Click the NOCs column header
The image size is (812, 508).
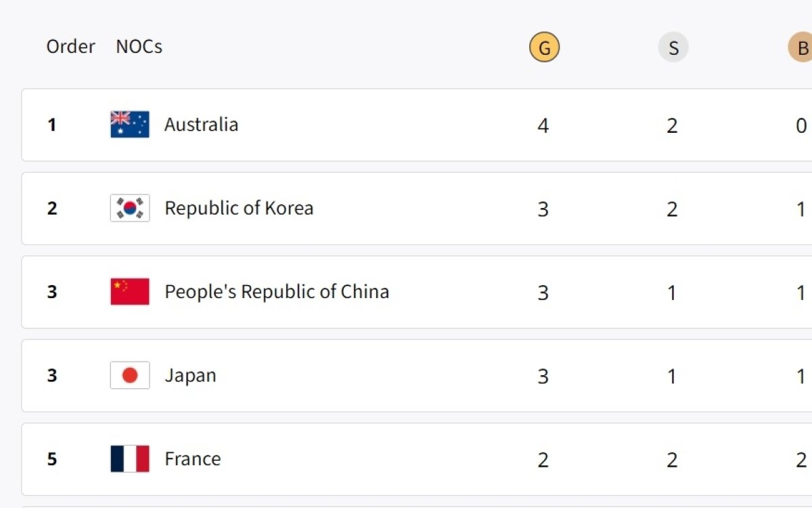pyautogui.click(x=139, y=47)
